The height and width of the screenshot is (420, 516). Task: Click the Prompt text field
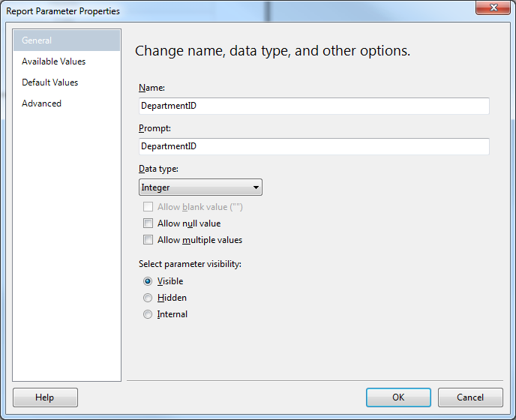314,146
